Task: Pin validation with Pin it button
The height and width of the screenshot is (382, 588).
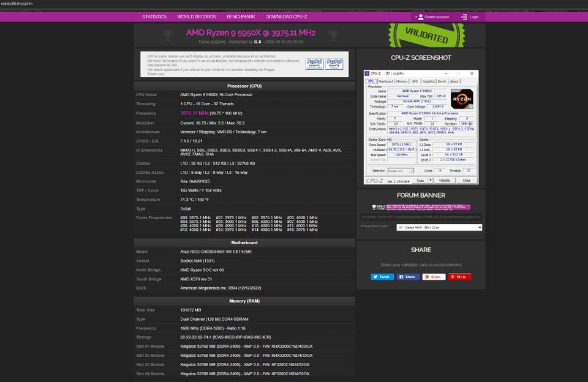Action: [459, 277]
